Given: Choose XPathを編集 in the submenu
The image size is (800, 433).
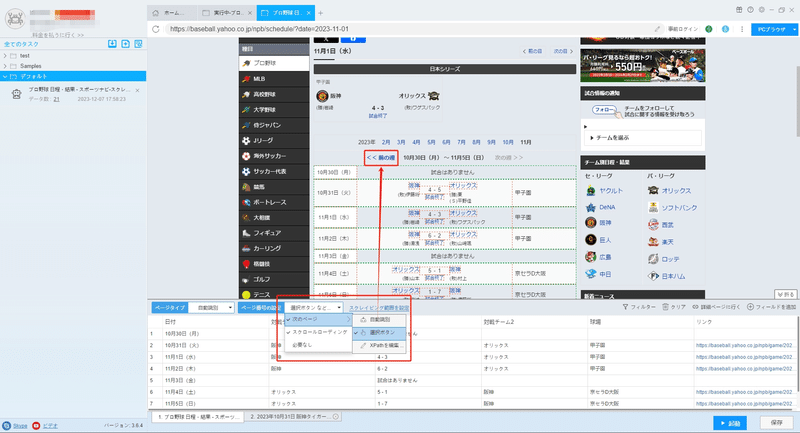Looking at the screenshot, I should (x=380, y=346).
